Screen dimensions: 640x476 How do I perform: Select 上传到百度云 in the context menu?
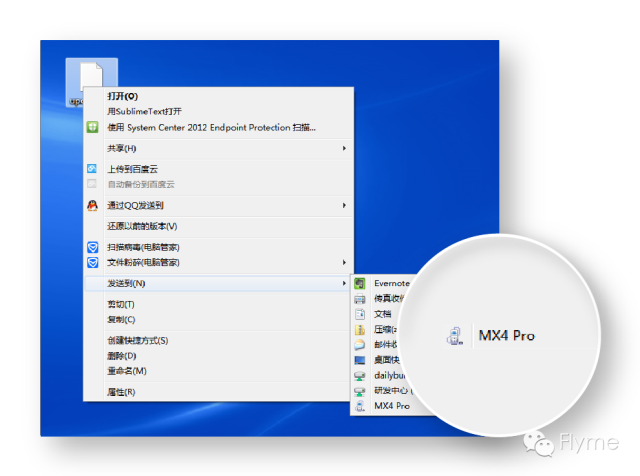point(132,169)
